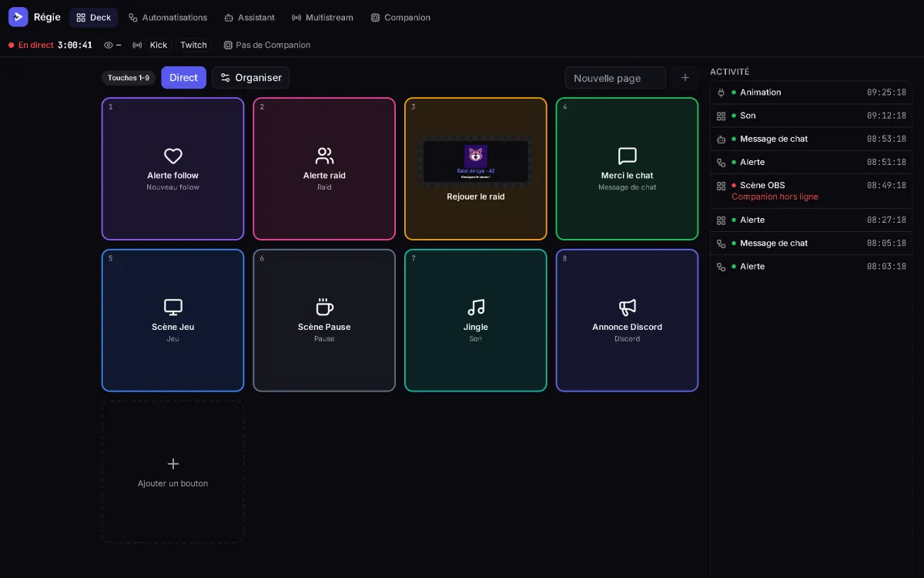Click the heart icon on Alerte follow
This screenshot has width=924, height=578.
click(173, 156)
